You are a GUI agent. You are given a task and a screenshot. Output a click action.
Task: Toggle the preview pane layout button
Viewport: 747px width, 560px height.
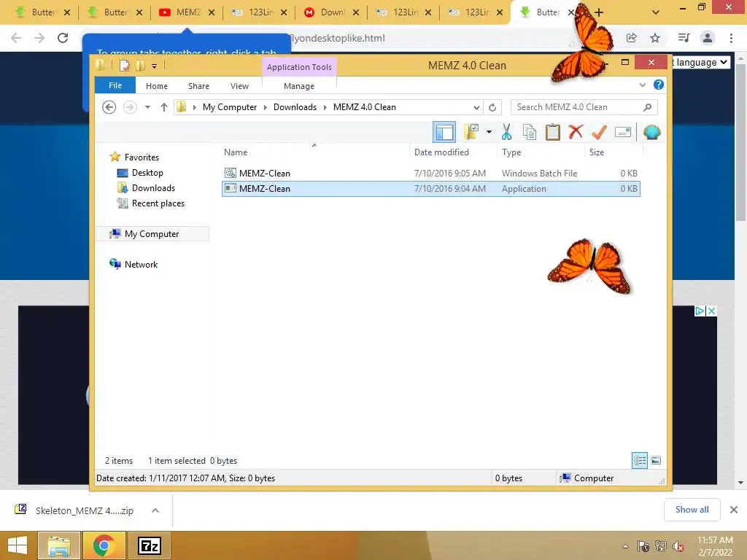tap(444, 133)
